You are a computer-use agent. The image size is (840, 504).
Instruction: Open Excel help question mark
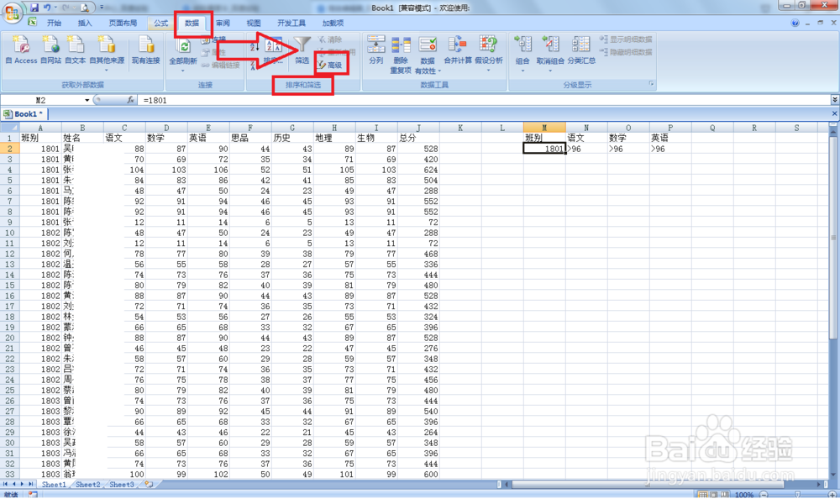point(795,23)
